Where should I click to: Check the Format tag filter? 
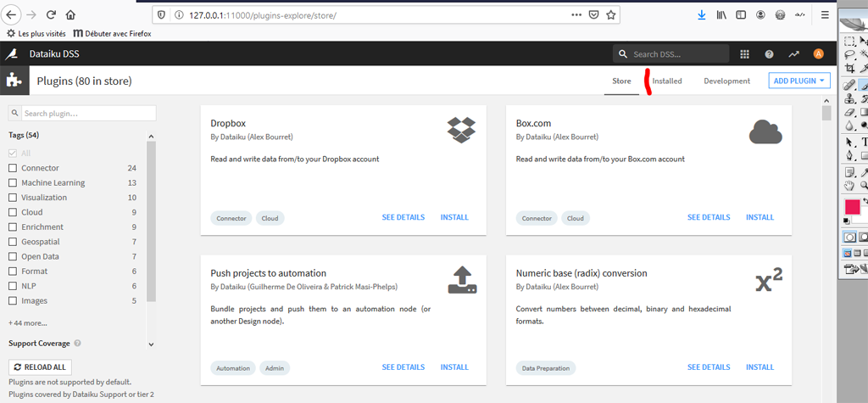click(x=13, y=271)
